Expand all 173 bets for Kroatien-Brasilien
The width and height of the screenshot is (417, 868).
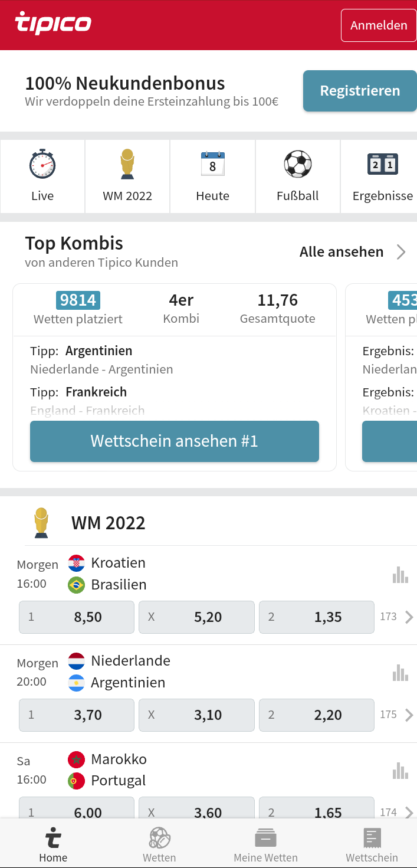397,617
